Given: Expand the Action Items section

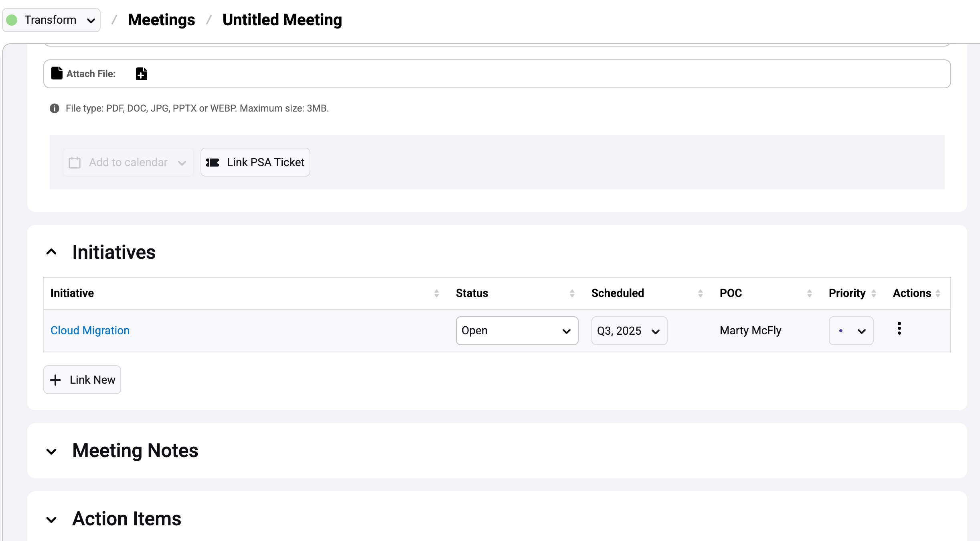Looking at the screenshot, I should pyautogui.click(x=52, y=519).
